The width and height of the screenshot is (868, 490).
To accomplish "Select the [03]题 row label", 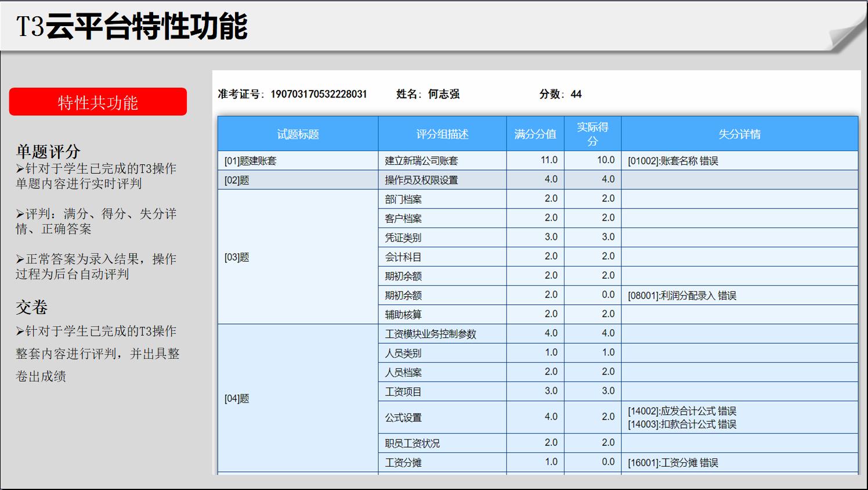I will coord(236,256).
